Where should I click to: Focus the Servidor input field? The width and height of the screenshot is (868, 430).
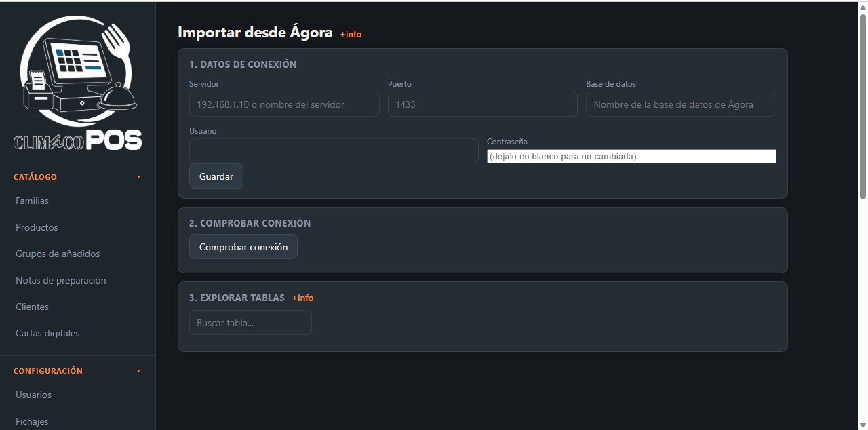click(284, 104)
